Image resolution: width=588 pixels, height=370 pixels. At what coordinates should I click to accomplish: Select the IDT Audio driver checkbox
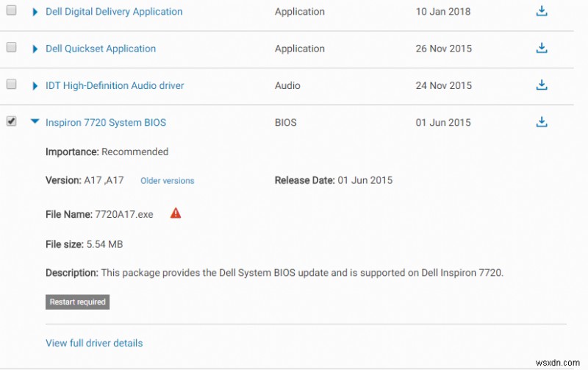11,84
